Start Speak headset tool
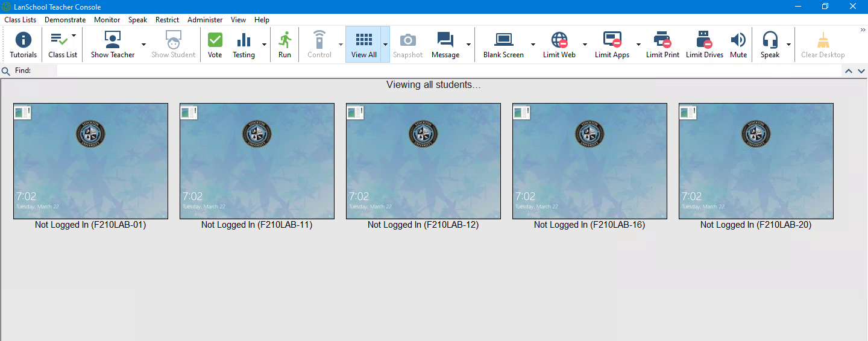Image resolution: width=868 pixels, height=341 pixels. (770, 45)
